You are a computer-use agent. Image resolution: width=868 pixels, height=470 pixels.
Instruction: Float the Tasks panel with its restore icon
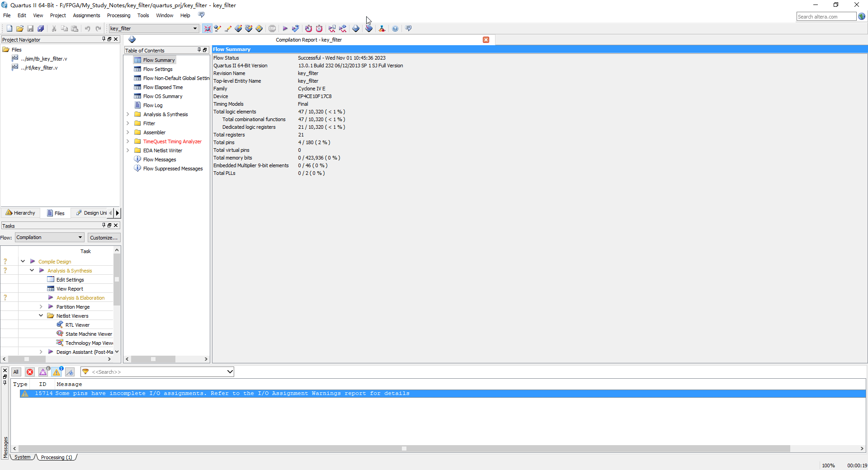tap(109, 225)
